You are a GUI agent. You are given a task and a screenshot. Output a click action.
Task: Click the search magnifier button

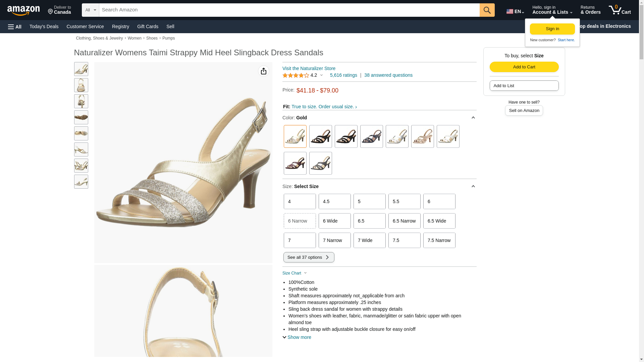pos(487,10)
